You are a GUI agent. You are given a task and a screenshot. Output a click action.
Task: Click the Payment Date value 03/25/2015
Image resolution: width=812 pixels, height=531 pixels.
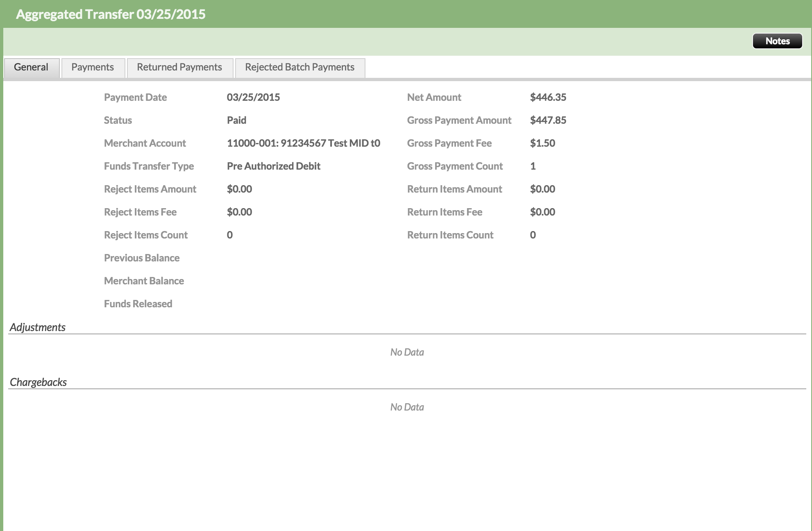(x=253, y=98)
